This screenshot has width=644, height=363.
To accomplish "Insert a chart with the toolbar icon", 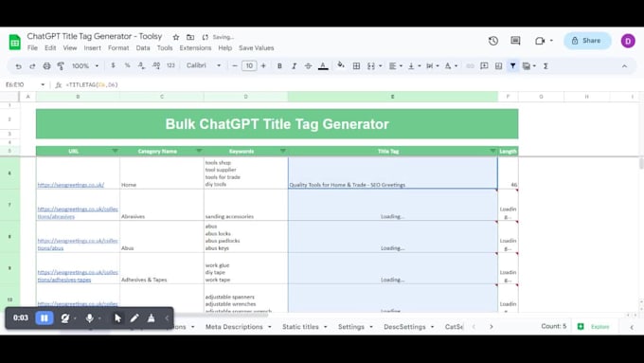I will 498,65.
